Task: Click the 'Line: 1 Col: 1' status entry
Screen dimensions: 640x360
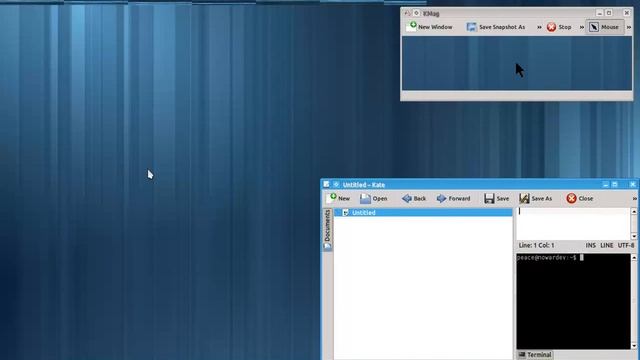Action: [536, 245]
